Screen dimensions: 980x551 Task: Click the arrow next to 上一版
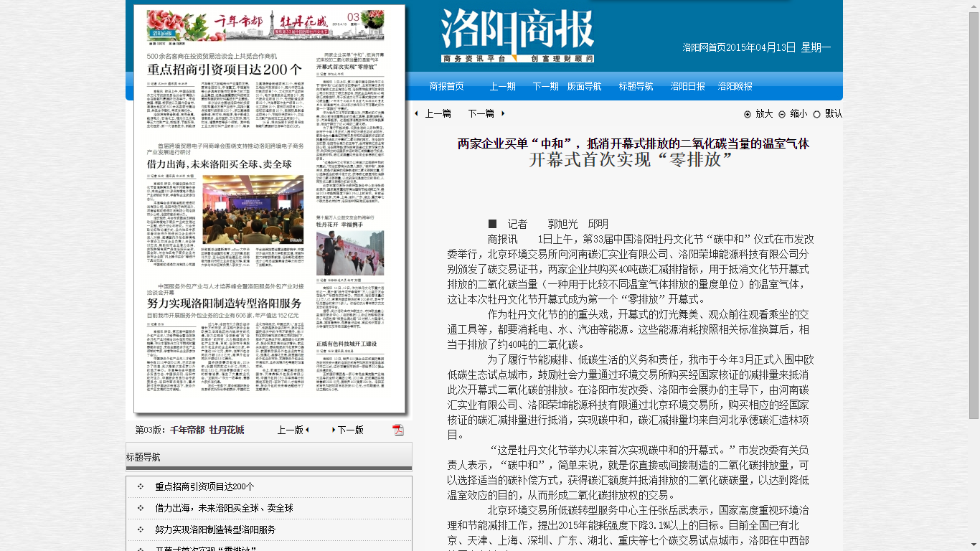(307, 430)
